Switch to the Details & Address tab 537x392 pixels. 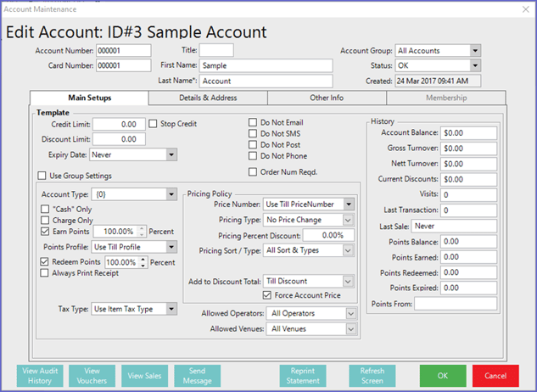[x=208, y=98]
